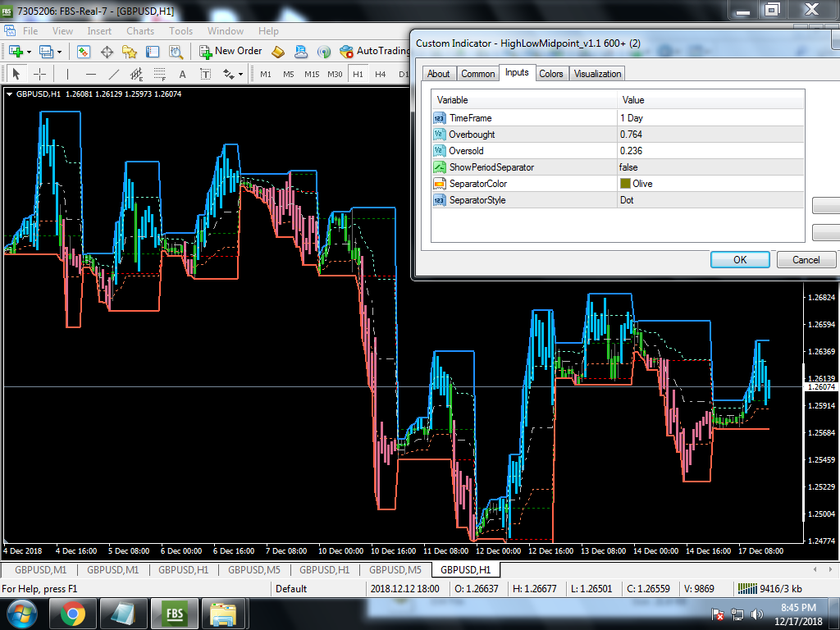Change SeparatorStyle value Dot
This screenshot has width=840, height=630.
[710, 200]
